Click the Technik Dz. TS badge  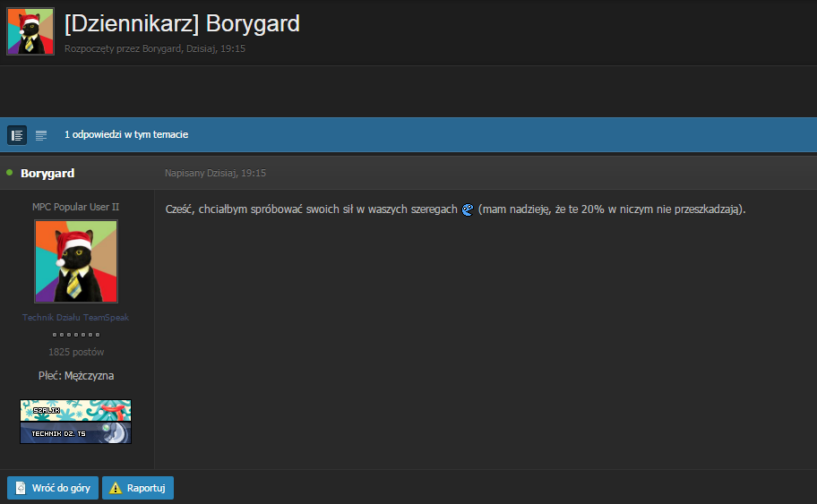click(75, 432)
